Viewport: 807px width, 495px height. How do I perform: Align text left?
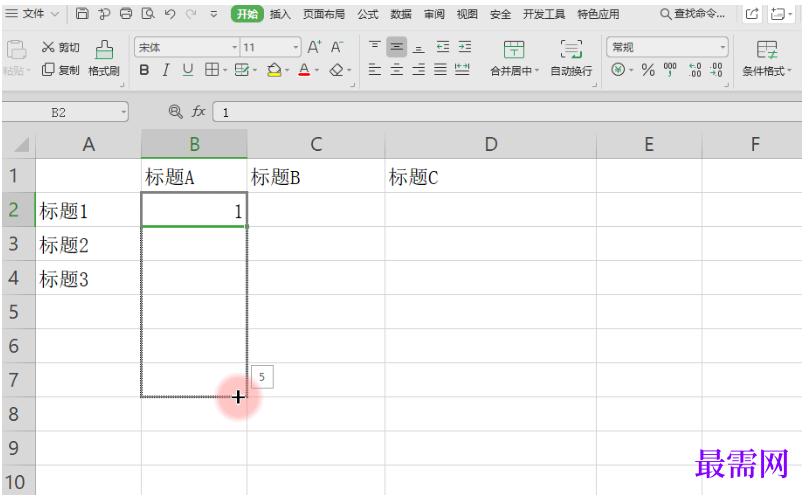coord(375,69)
